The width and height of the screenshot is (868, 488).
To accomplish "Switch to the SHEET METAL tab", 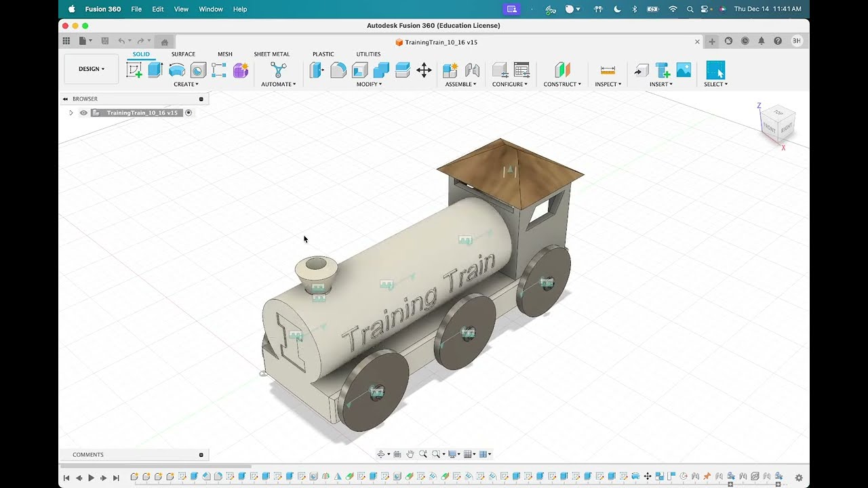I will 272,54.
